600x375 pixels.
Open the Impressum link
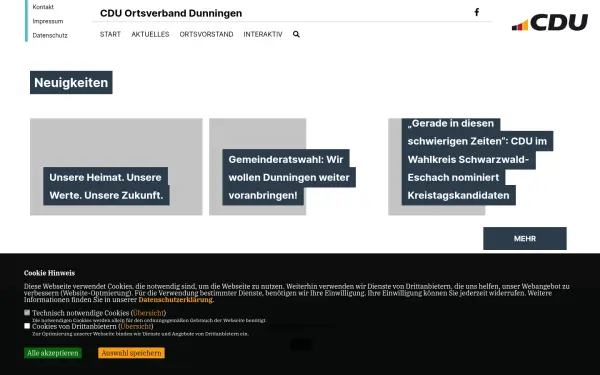(48, 21)
